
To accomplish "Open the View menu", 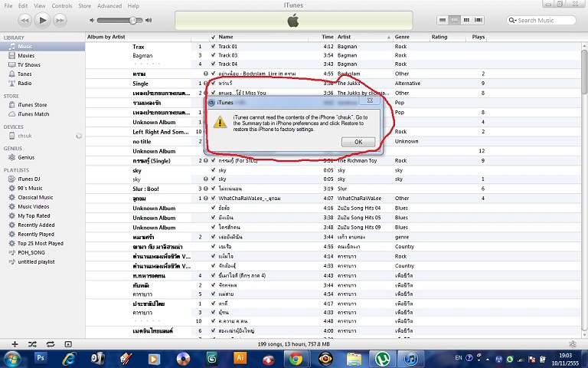I will 39,5.
